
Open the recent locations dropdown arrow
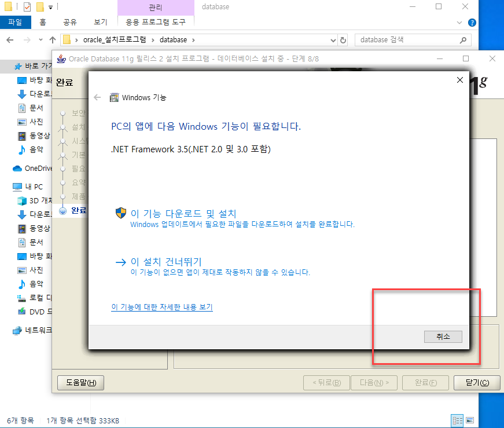(x=41, y=40)
